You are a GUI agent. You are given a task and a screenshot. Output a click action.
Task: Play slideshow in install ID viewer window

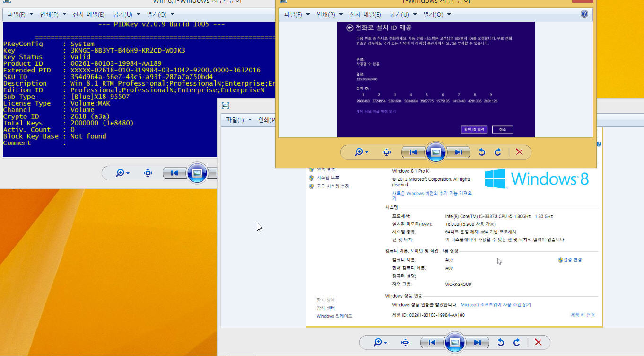(436, 152)
